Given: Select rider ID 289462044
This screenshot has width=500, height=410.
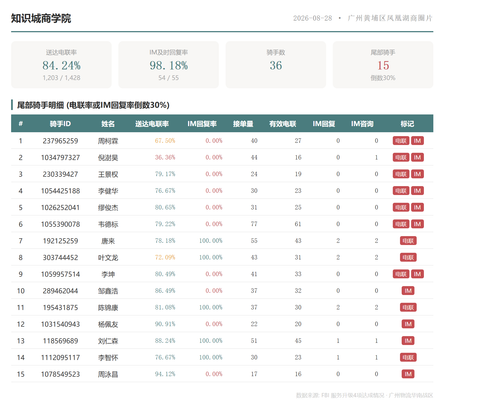Looking at the screenshot, I should tap(60, 291).
